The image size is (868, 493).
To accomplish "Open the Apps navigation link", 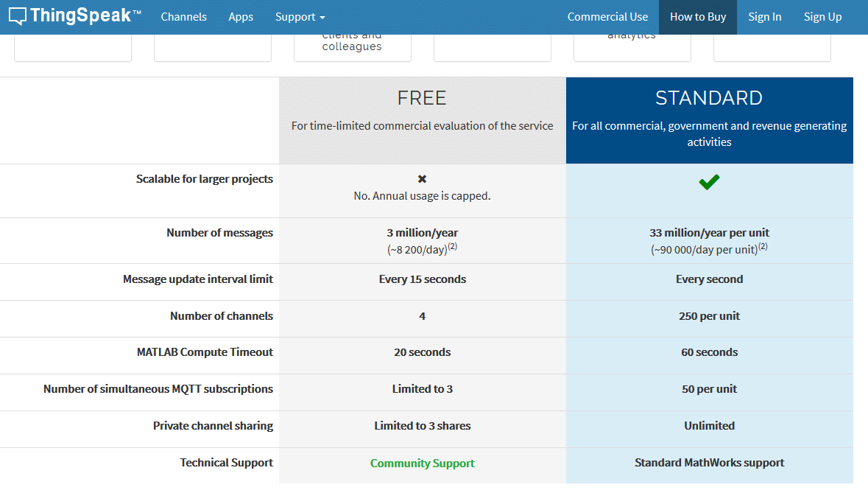I will click(x=241, y=17).
